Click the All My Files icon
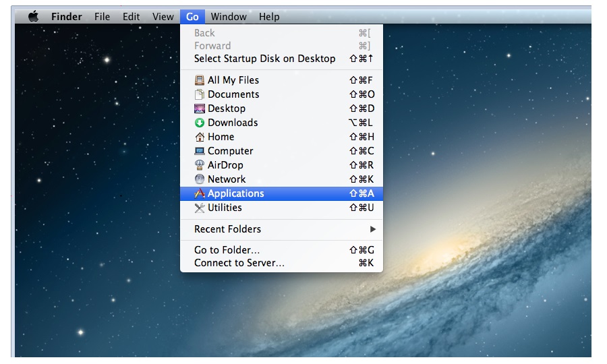This screenshot has height=364, width=607. [200, 80]
